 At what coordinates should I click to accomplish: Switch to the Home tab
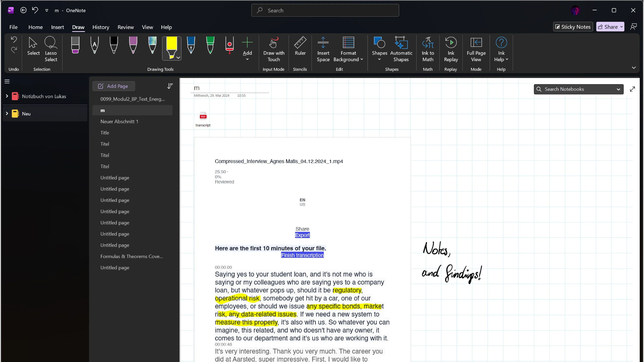[x=36, y=27]
